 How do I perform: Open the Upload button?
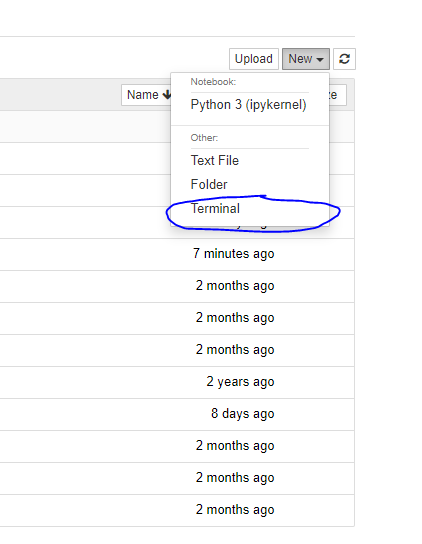point(254,59)
